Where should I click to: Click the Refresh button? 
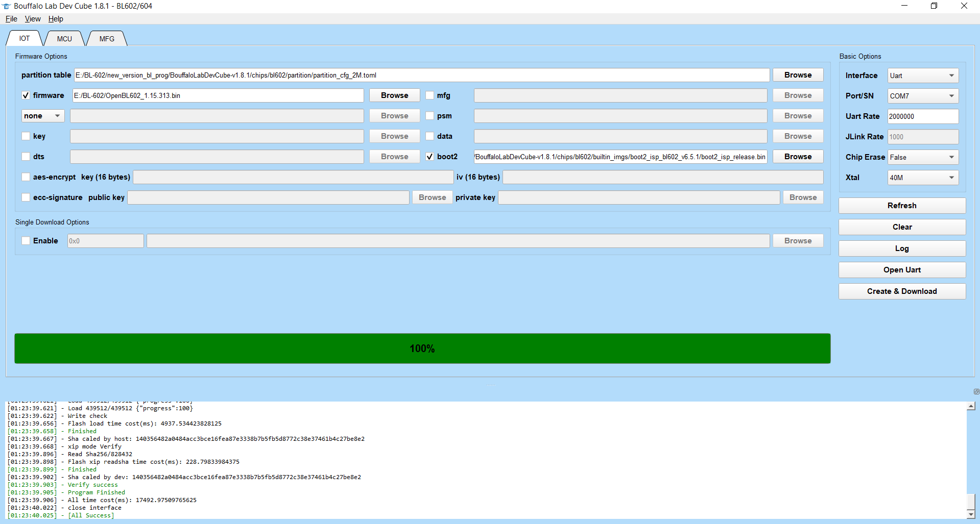pyautogui.click(x=902, y=206)
